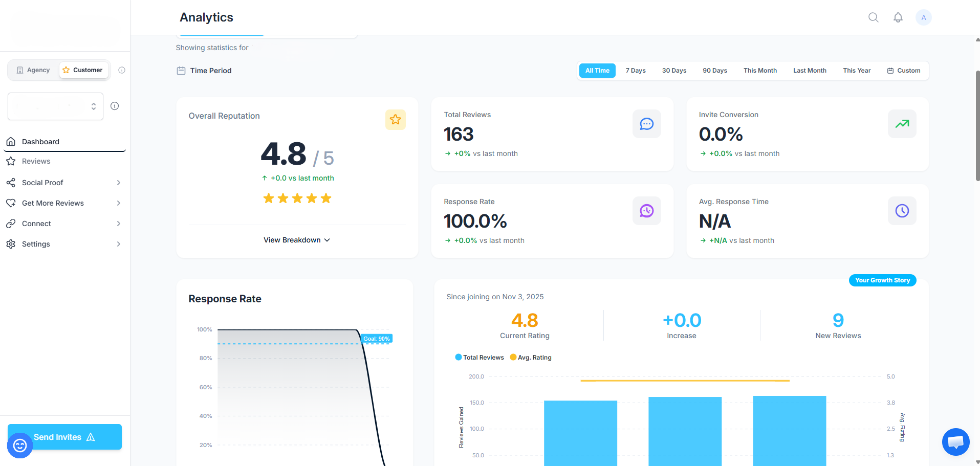Open the search icon
The width and height of the screenshot is (980, 466).
873,17
